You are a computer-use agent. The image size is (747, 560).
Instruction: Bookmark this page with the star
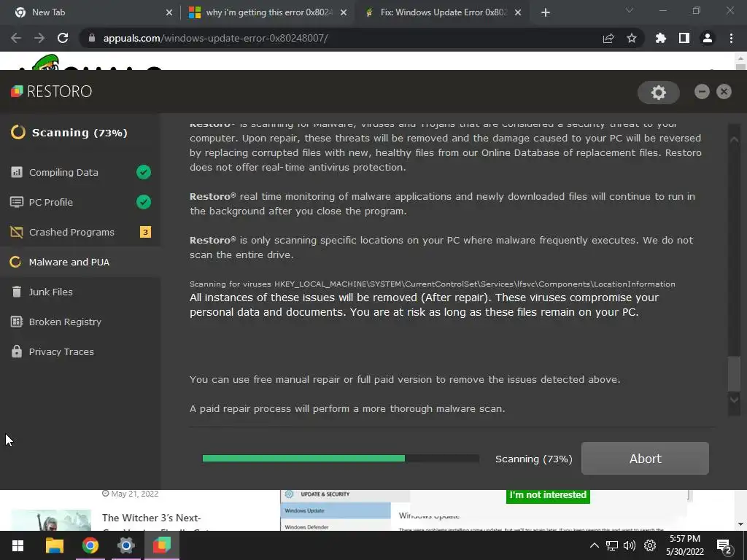tap(632, 38)
